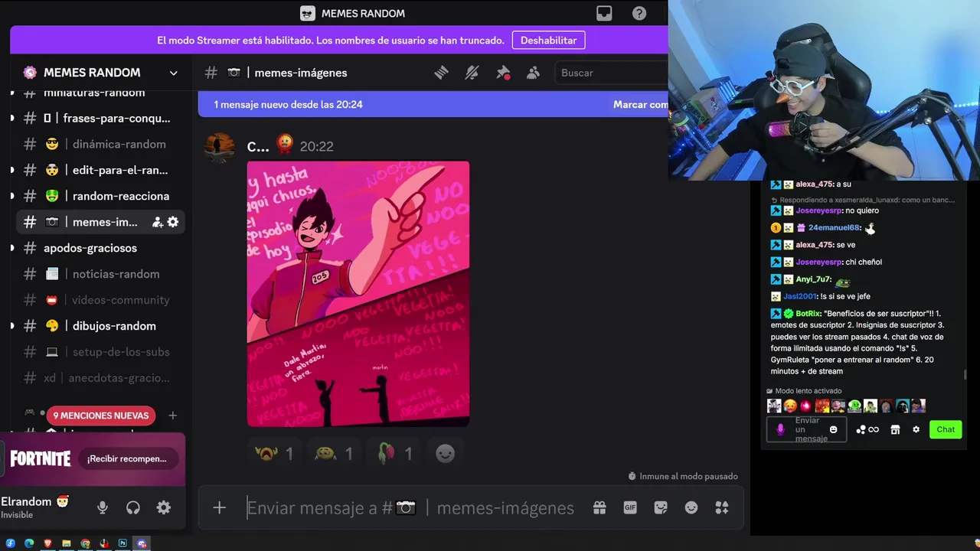
Task: Open the emoji picker in message bar
Action: coord(691,507)
